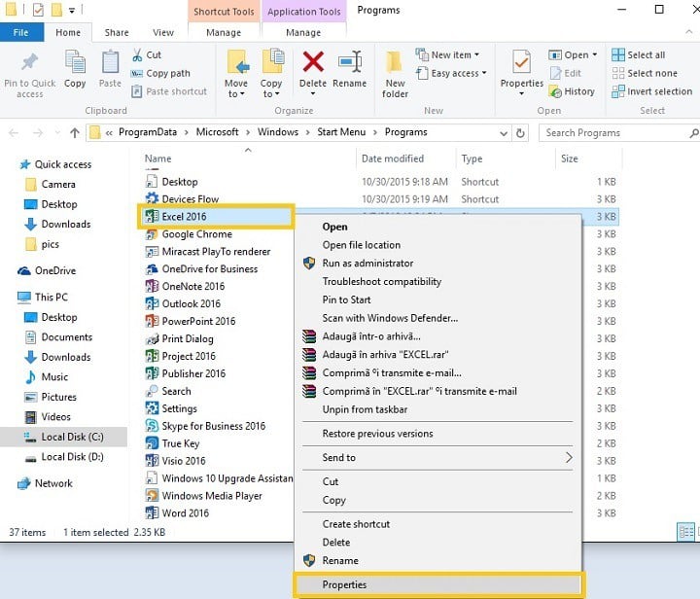
Task: Create a New folder from ribbon
Action: tap(395, 74)
